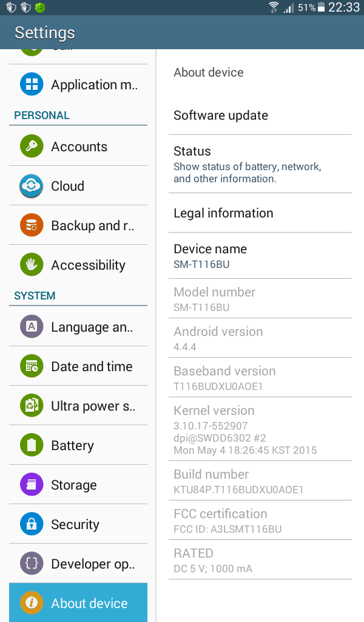Tap the Accessibility hand icon

coord(32,265)
